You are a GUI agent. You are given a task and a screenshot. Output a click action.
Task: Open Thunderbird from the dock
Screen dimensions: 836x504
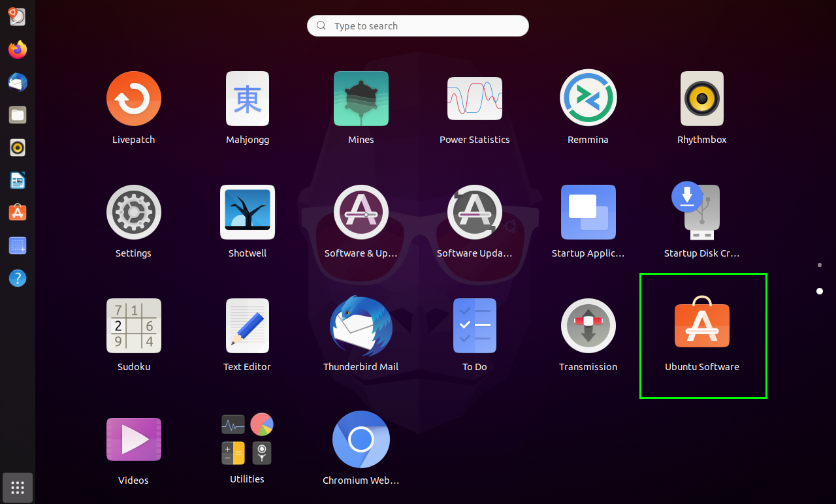pos(18,82)
